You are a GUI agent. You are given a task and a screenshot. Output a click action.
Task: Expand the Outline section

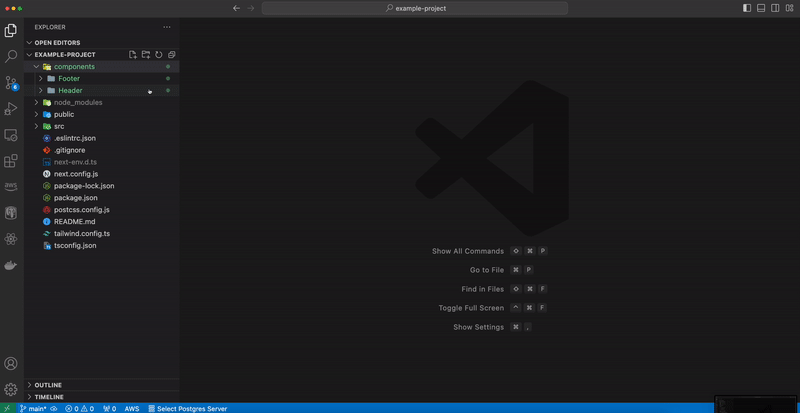[x=102, y=385]
